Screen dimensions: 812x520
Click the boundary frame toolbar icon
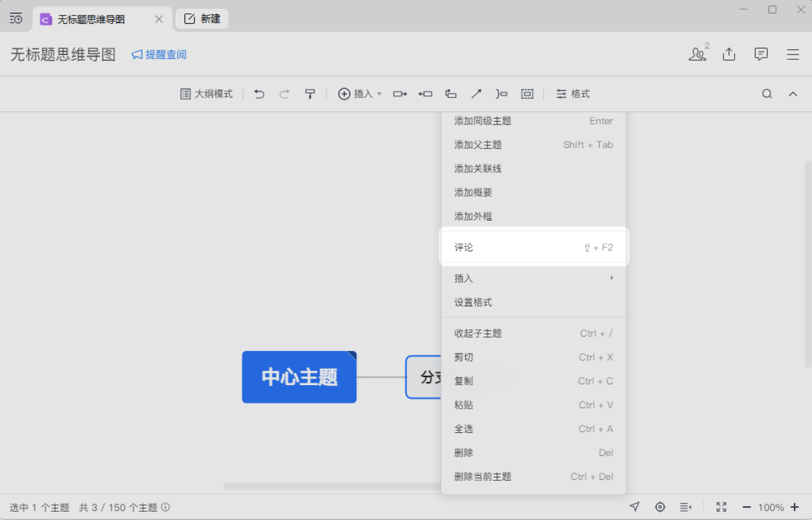[528, 94]
